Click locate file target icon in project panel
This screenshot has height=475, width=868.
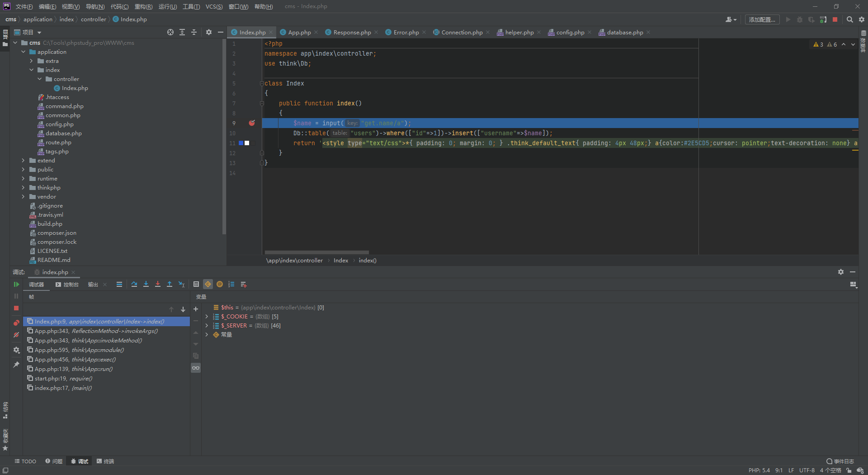170,32
